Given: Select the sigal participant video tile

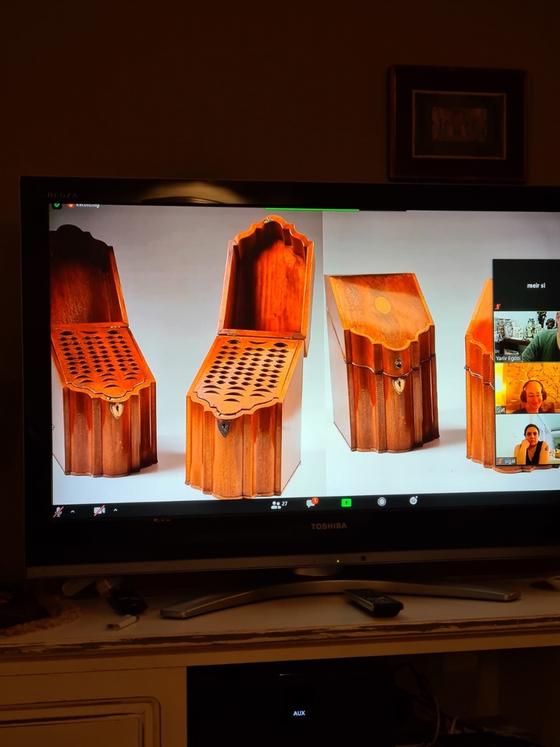Looking at the screenshot, I should coord(528,439).
